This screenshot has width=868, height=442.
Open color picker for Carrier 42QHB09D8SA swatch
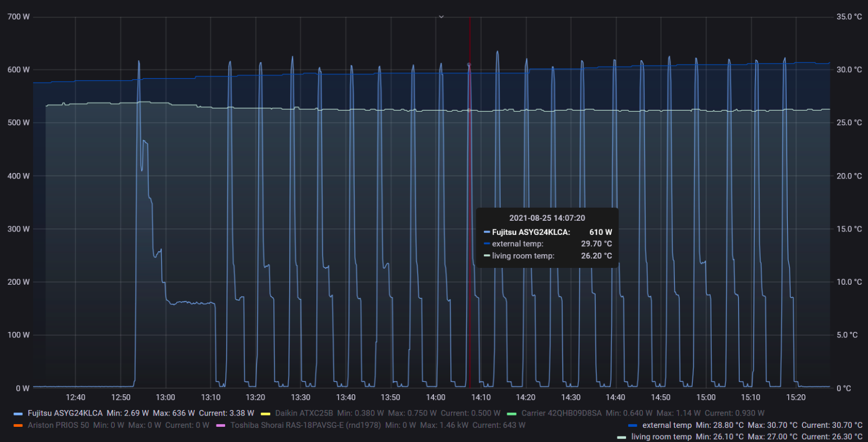512,414
